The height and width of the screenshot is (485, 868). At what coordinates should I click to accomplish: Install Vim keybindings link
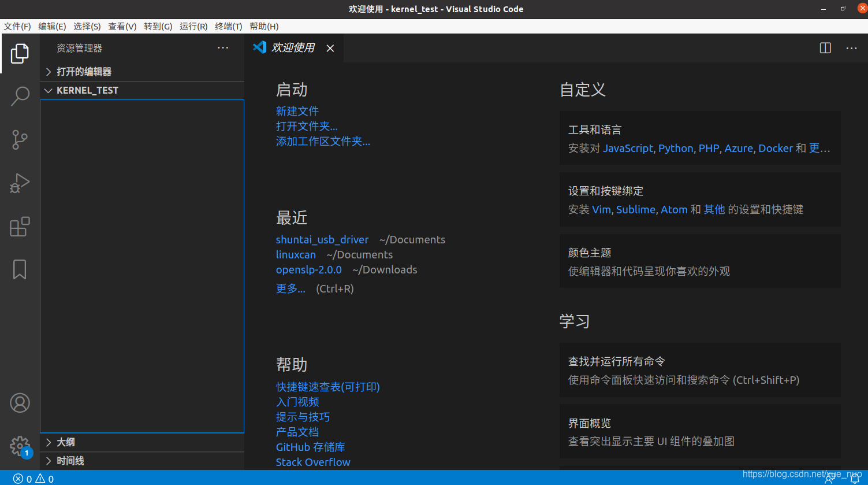click(x=602, y=209)
